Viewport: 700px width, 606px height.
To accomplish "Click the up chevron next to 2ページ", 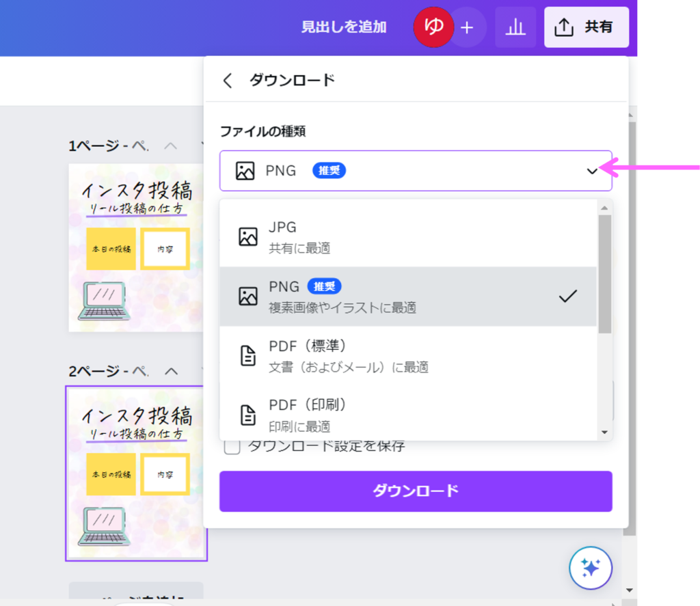I will [171, 371].
